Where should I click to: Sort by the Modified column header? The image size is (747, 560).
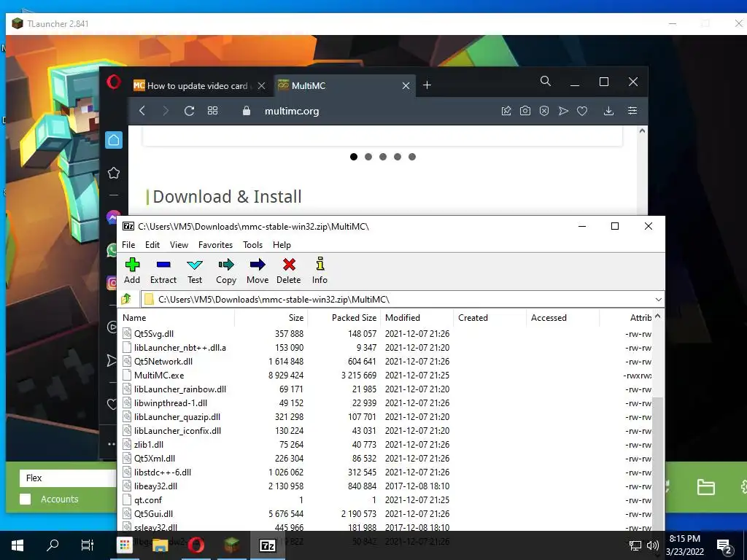[x=417, y=318]
